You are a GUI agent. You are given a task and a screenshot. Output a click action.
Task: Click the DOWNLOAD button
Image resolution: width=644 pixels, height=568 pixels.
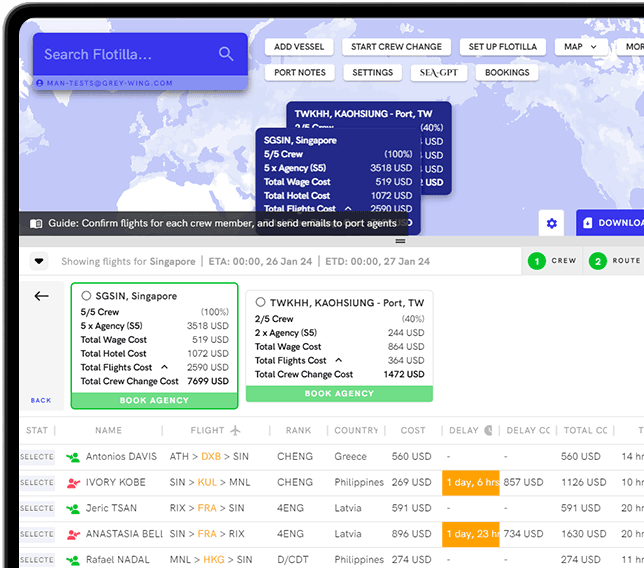point(610,223)
